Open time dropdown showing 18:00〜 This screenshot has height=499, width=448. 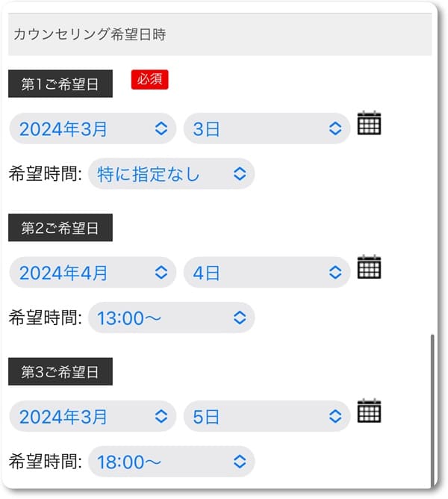point(171,462)
